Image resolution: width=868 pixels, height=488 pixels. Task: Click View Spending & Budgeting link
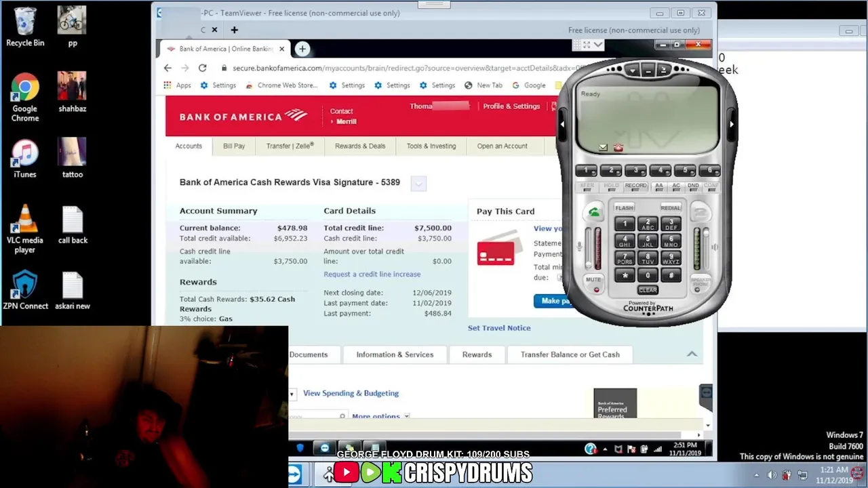351,393
